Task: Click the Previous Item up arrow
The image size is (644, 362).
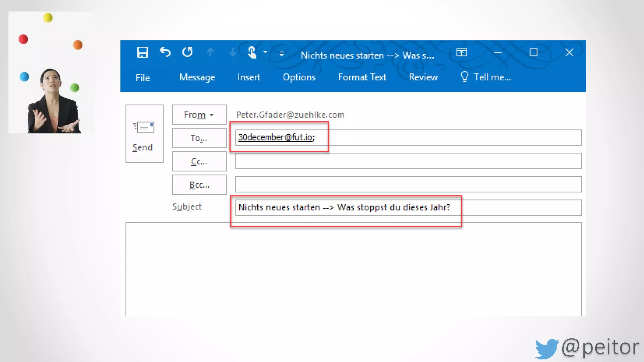Action: pos(210,52)
